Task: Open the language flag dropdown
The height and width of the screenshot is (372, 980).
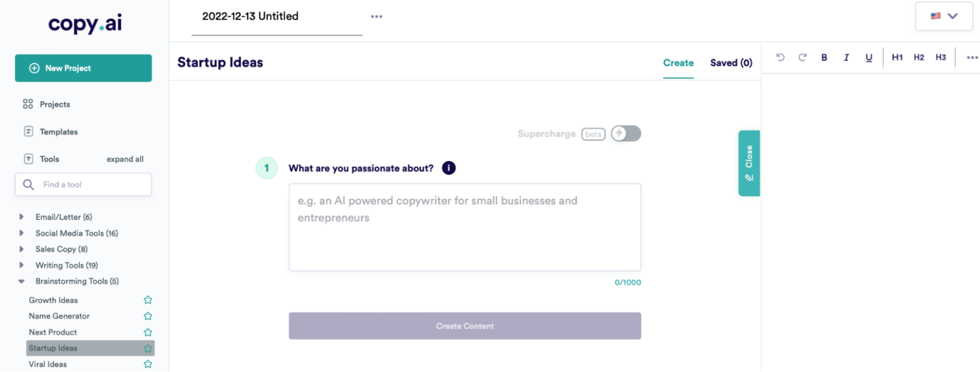Action: (x=943, y=17)
